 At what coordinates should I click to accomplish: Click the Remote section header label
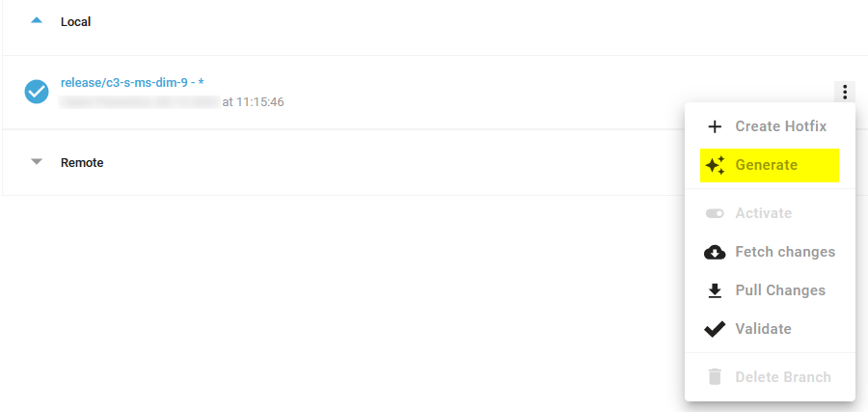click(x=82, y=163)
